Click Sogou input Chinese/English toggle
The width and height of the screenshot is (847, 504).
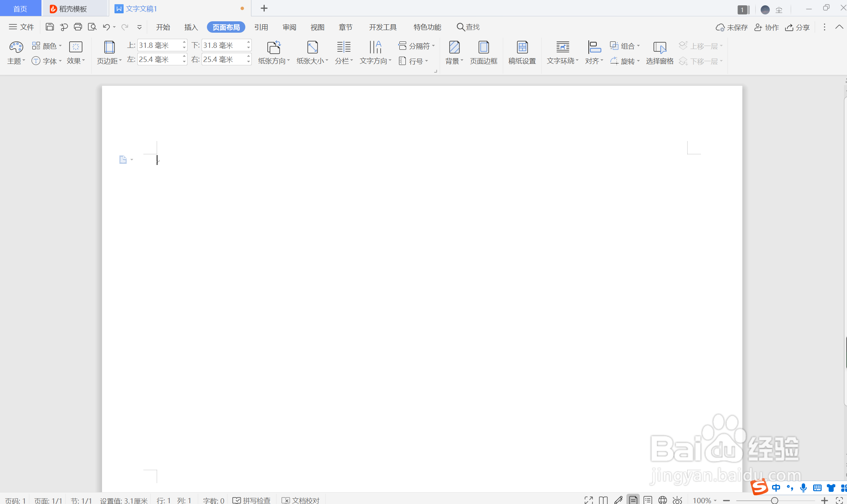(x=776, y=488)
